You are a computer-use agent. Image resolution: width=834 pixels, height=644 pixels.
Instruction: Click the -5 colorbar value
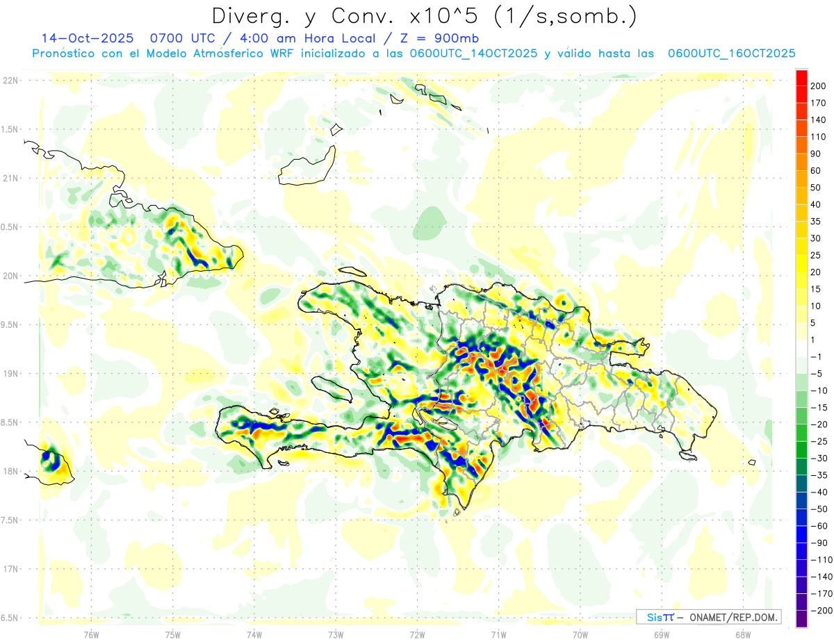(x=818, y=374)
